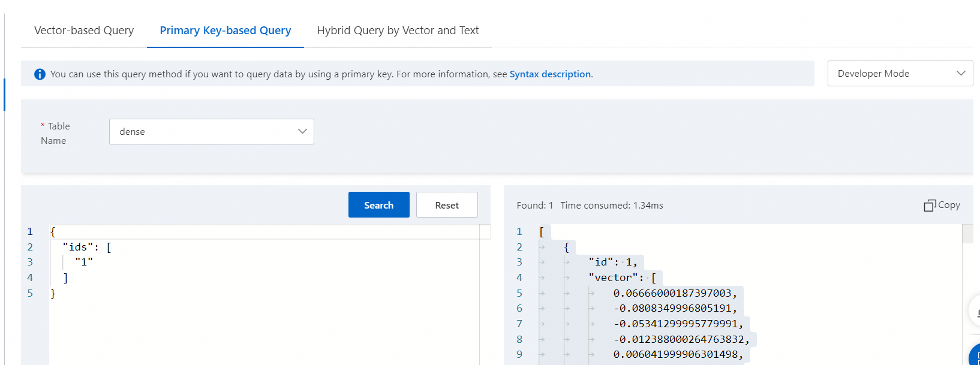Click the blue info icon in the notice
Screen dimensions: 980x365
tap(40, 74)
